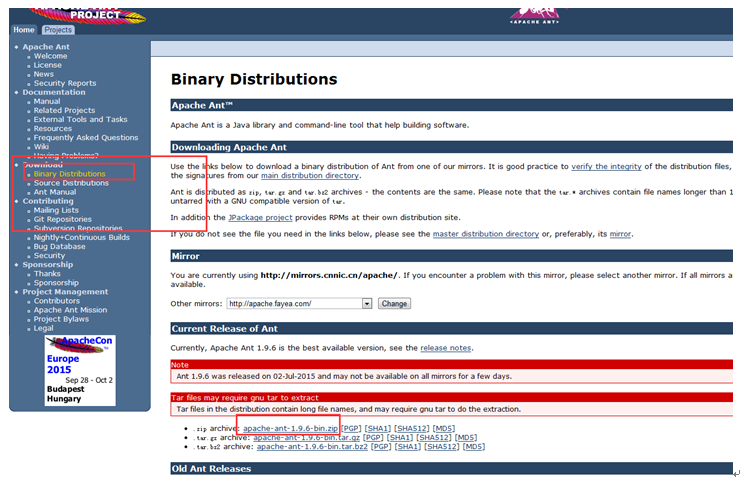
Task: Click the release notes link
Action: click(446, 348)
